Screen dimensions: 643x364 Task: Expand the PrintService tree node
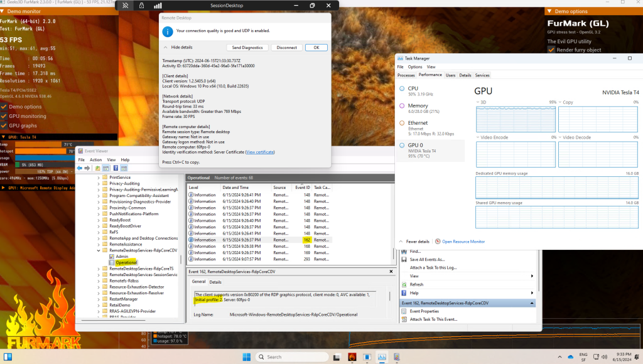tap(99, 178)
